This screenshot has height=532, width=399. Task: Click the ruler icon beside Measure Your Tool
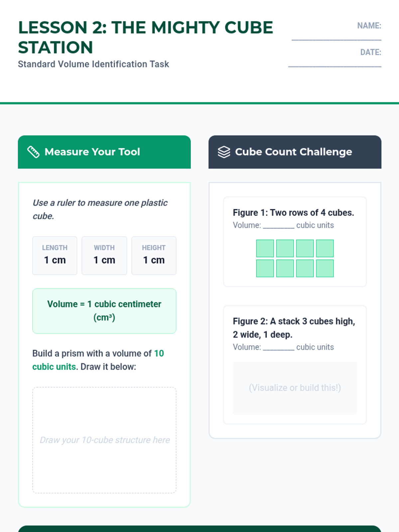[33, 152]
